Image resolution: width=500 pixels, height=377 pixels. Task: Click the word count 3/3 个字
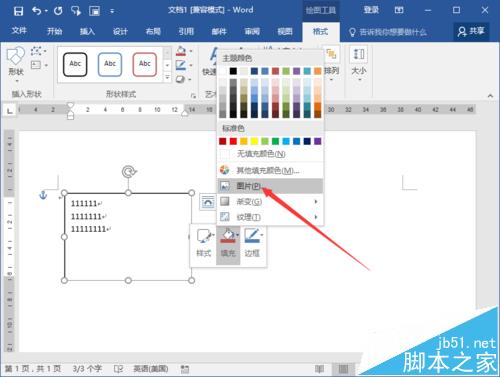(x=87, y=369)
